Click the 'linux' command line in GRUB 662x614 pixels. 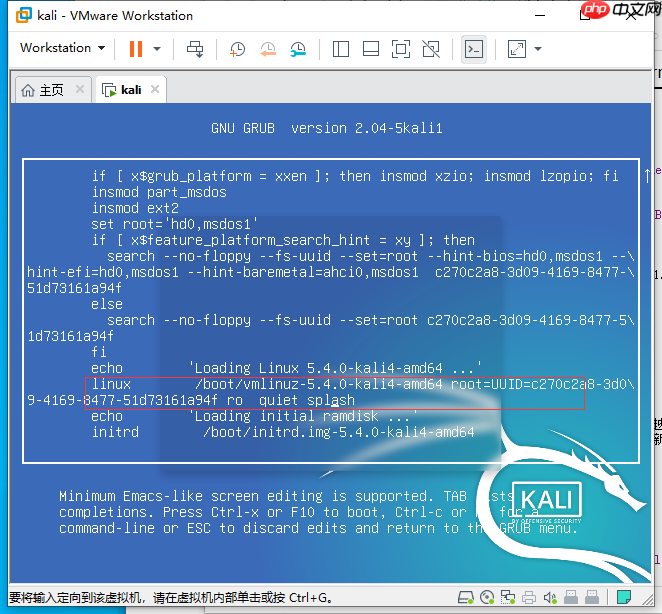click(331, 392)
